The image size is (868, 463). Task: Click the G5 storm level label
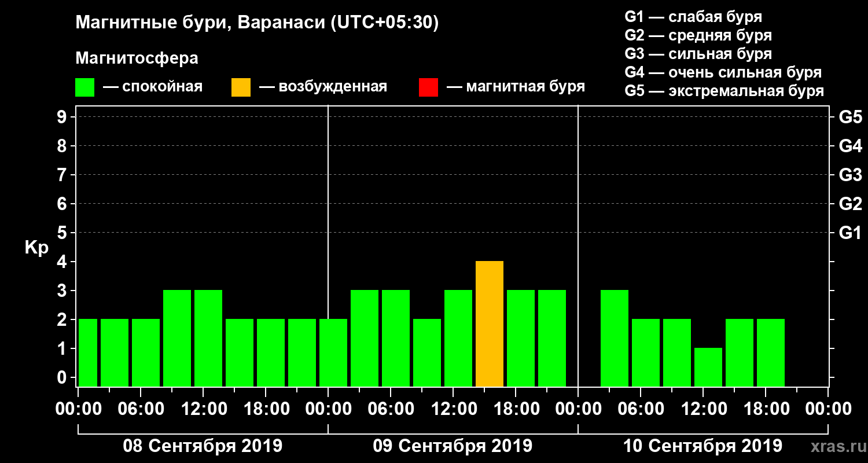pyautogui.click(x=851, y=117)
